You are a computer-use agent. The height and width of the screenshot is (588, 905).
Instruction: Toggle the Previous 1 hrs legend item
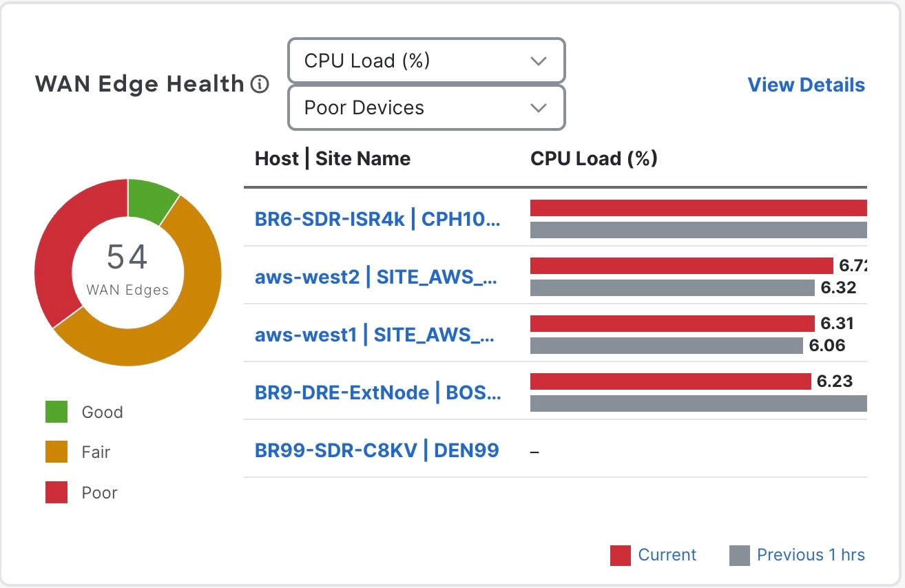(797, 556)
